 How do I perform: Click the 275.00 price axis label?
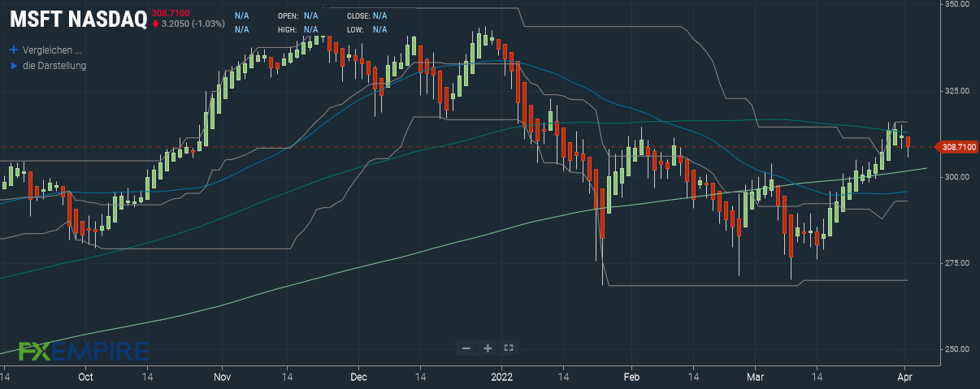[956, 262]
